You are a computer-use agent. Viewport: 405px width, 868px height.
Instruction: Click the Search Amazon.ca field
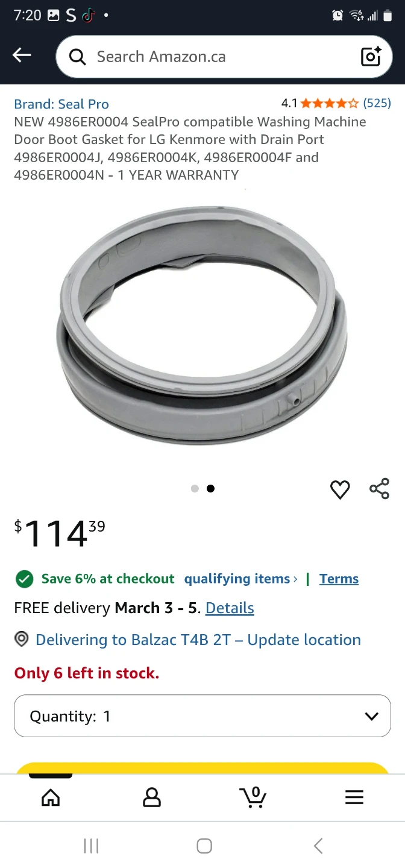pos(224,57)
